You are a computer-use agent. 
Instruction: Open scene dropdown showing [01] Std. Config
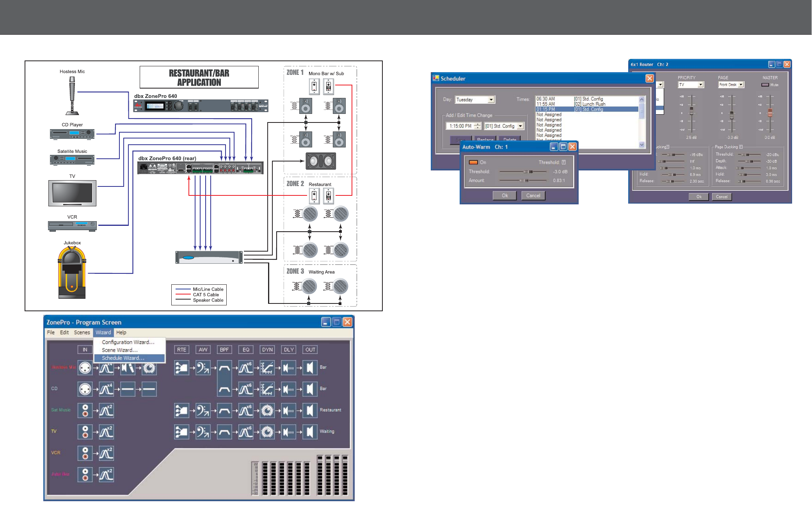(504, 126)
